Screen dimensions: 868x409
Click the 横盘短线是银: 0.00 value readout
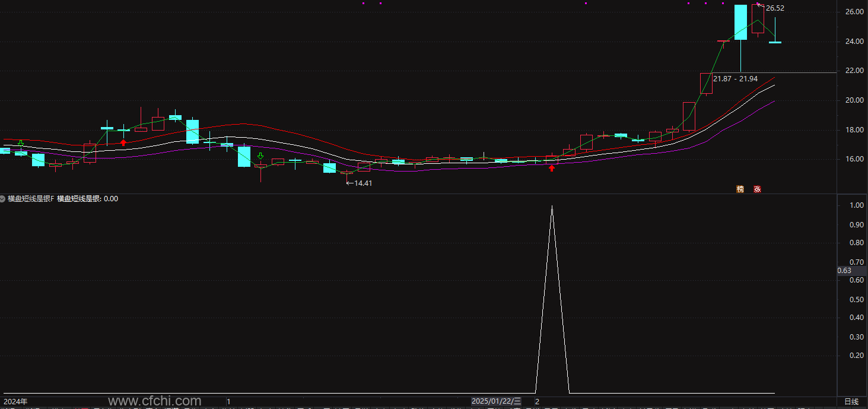[x=88, y=199]
